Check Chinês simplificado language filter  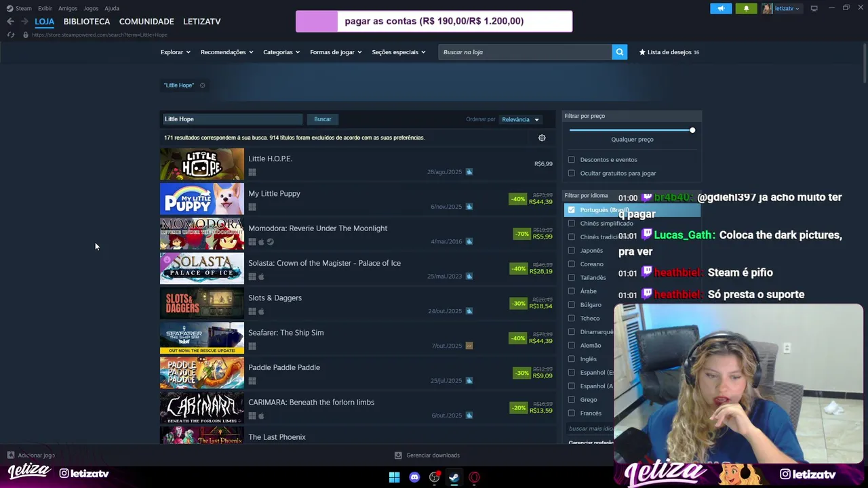pos(572,224)
